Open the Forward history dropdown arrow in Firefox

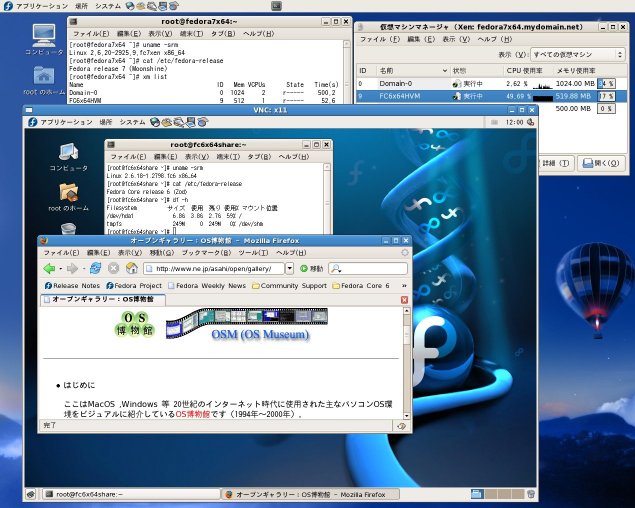[83, 268]
